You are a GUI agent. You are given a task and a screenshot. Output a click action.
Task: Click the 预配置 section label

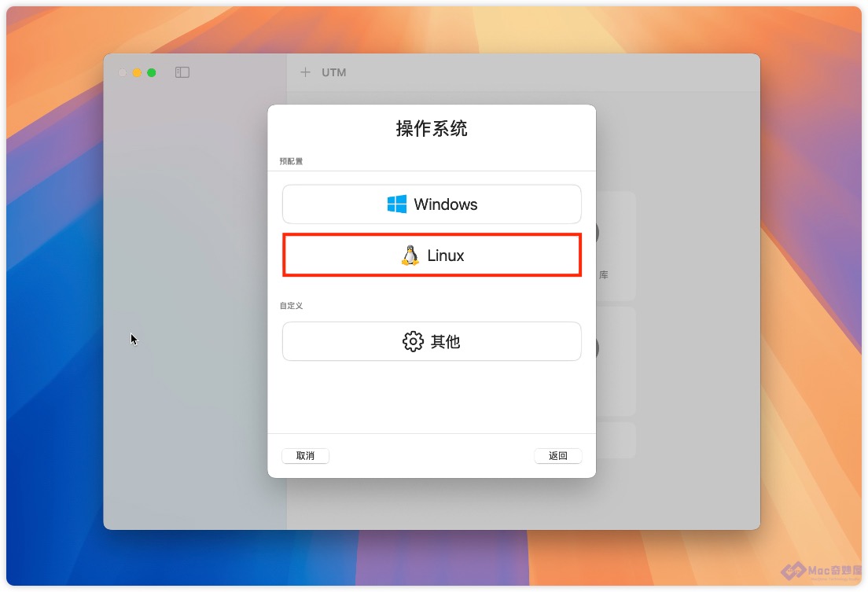[x=291, y=161]
